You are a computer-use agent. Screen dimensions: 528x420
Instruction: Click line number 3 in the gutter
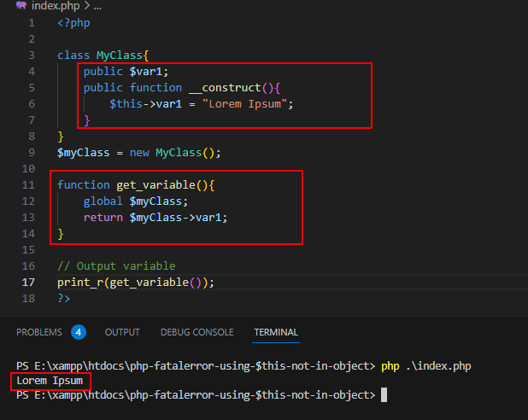(x=32, y=55)
